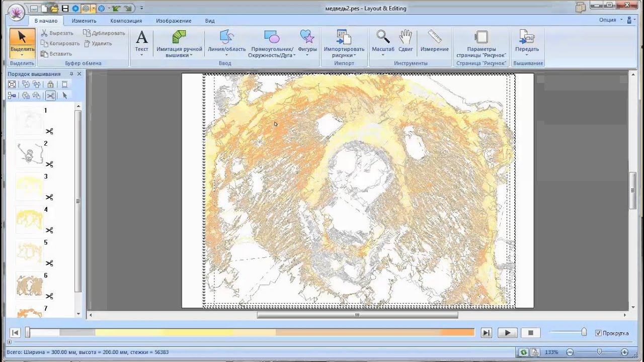Click the green refresh icon in status bar

point(524,352)
